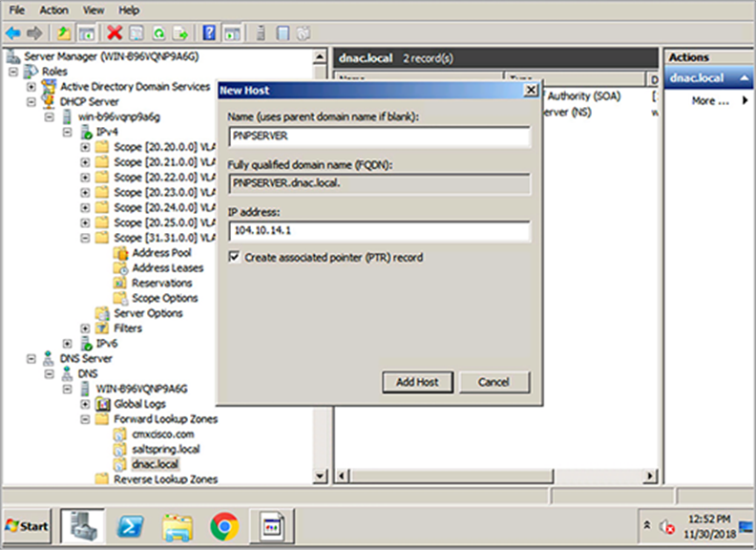Collapse the DHCP Server node

31,102
